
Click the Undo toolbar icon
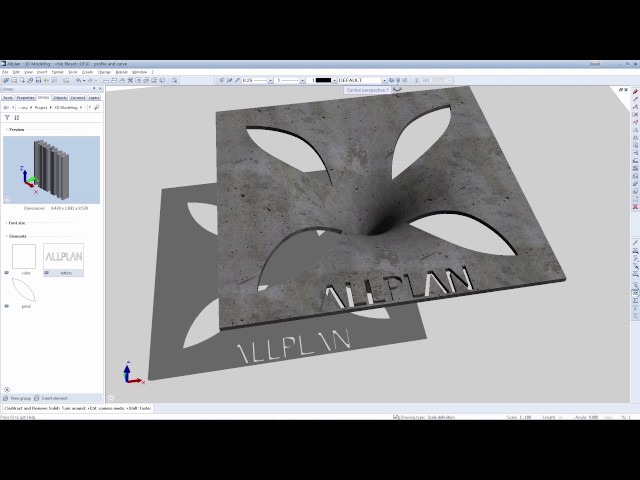78,80
